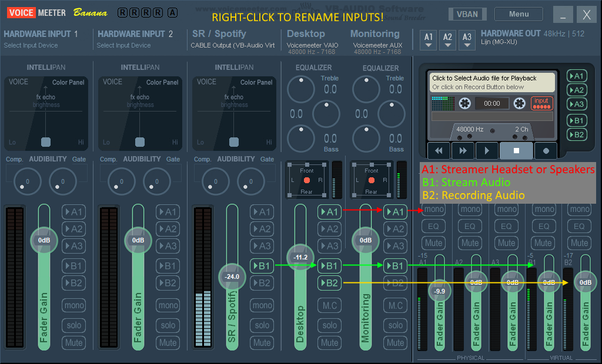
Task: Click the Gate knob on Hardware Input 2
Action: click(156, 181)
